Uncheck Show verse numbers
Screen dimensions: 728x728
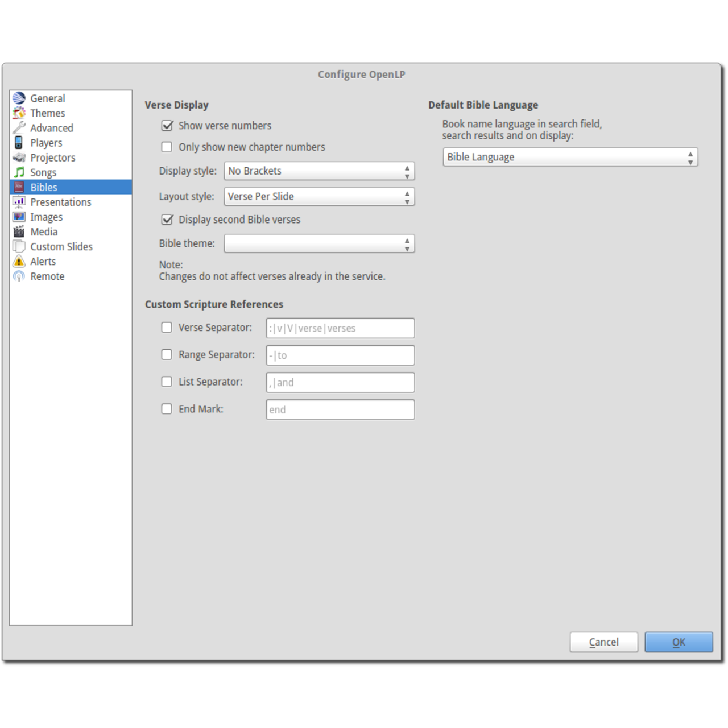(x=167, y=126)
